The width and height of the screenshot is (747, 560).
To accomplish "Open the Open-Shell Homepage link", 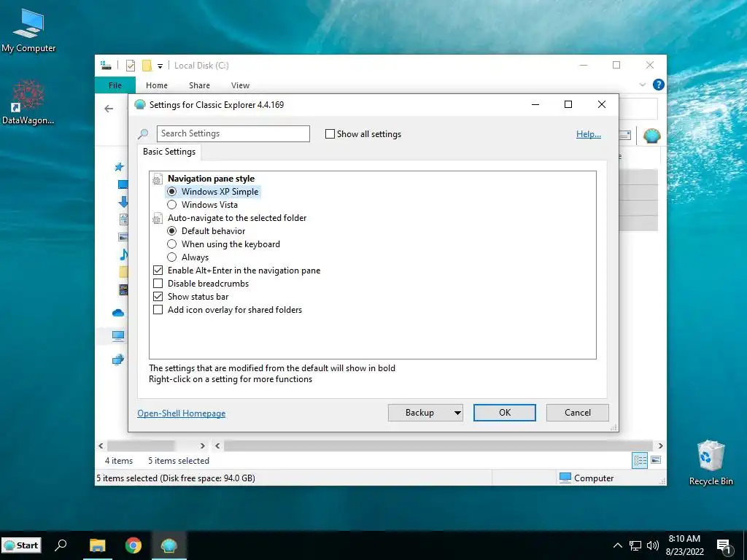I will pos(182,413).
